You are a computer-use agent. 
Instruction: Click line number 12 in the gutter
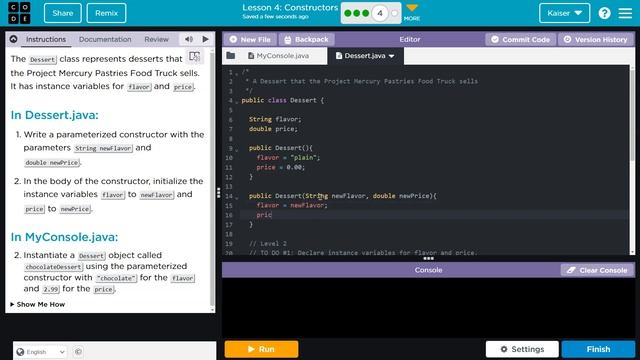(x=229, y=177)
